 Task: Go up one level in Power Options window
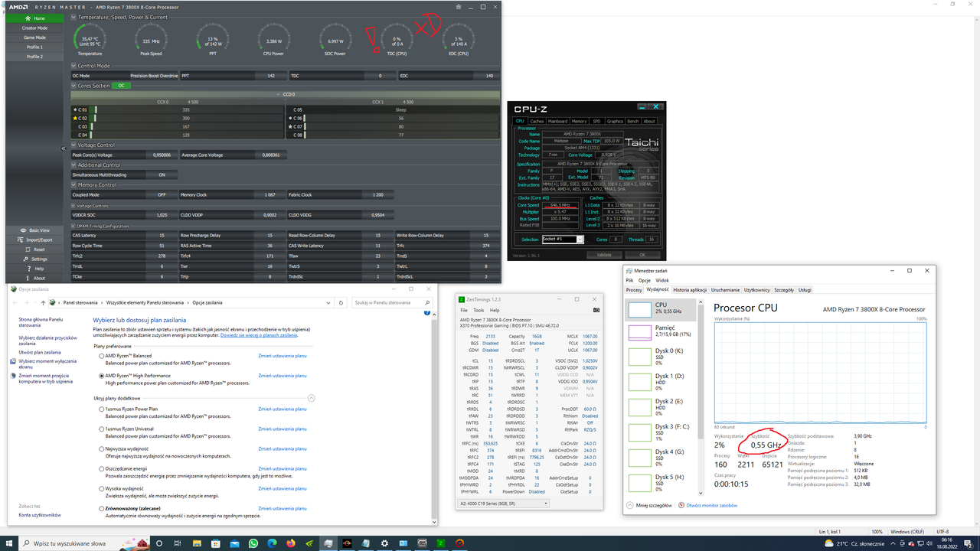tap(44, 302)
